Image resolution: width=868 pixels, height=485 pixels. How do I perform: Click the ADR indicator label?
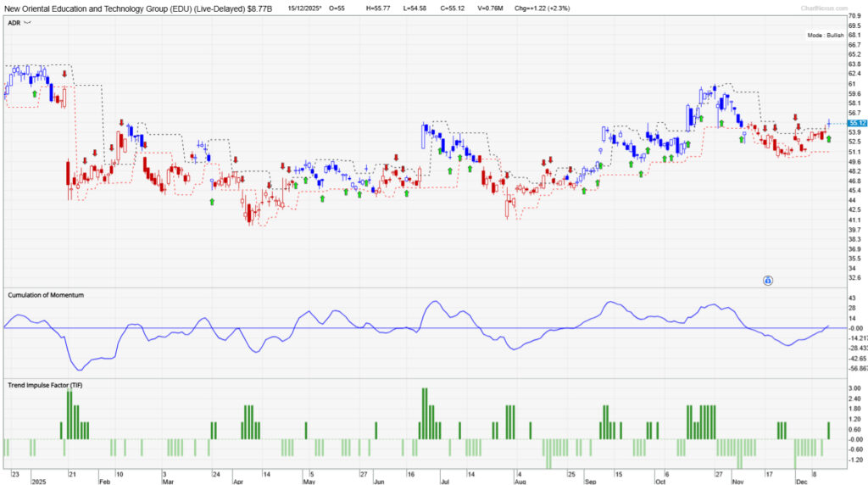click(x=14, y=24)
